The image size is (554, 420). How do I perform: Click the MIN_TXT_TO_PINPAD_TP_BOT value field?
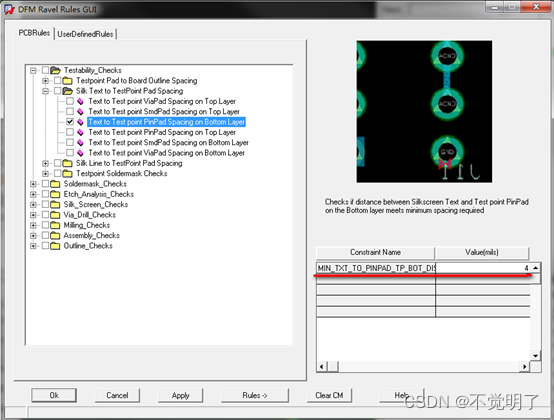[483, 268]
